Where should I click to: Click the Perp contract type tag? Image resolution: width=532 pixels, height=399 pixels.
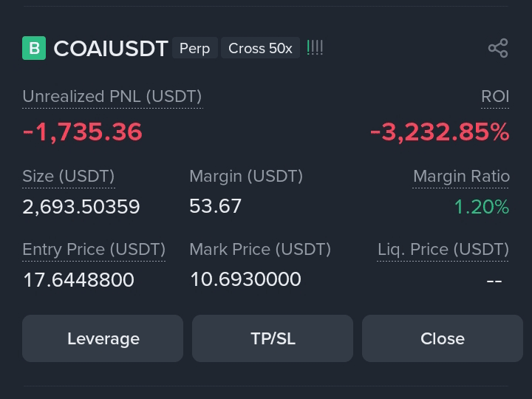pos(195,48)
